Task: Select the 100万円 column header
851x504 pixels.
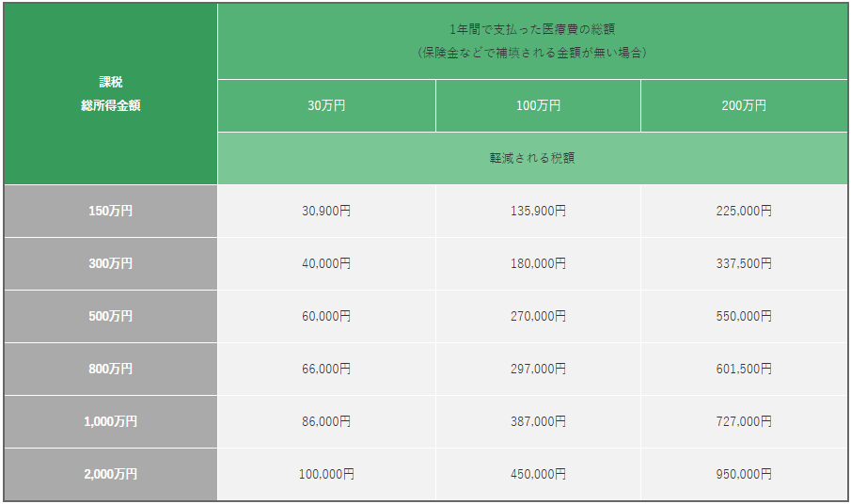Action: pyautogui.click(x=538, y=106)
